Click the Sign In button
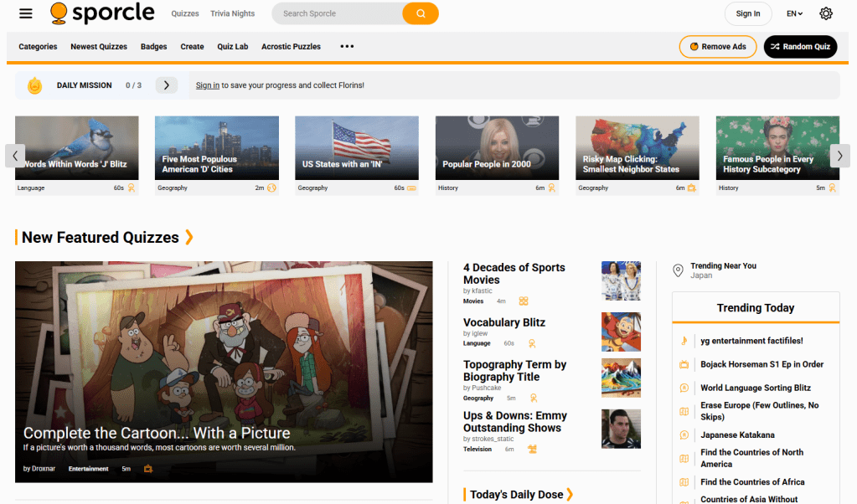857x504 pixels. coord(748,13)
